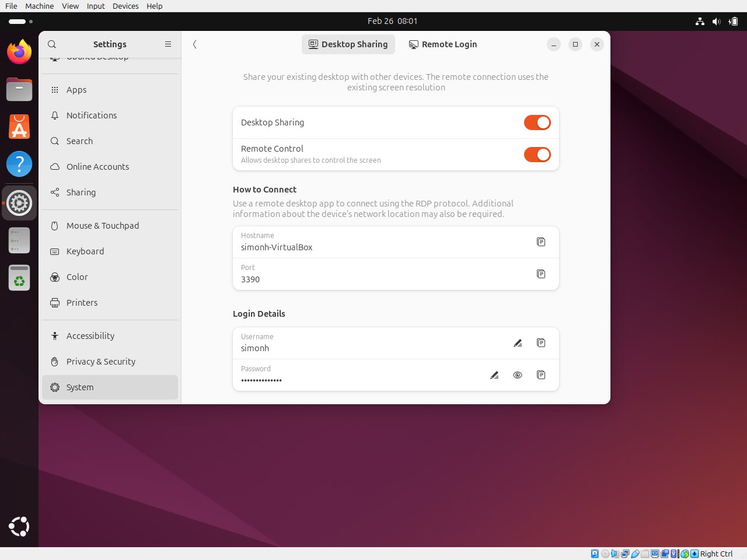Open the Trash in the dock

point(19,278)
